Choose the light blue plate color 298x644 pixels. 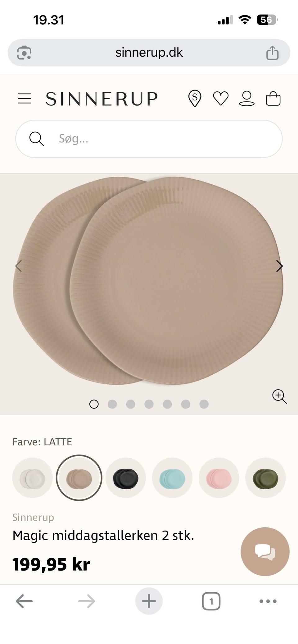click(x=172, y=478)
